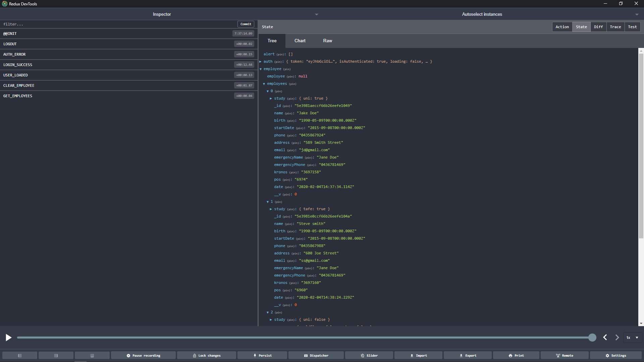Click the Settings gear button
The width and height of the screenshot is (644, 362).
[x=615, y=355]
